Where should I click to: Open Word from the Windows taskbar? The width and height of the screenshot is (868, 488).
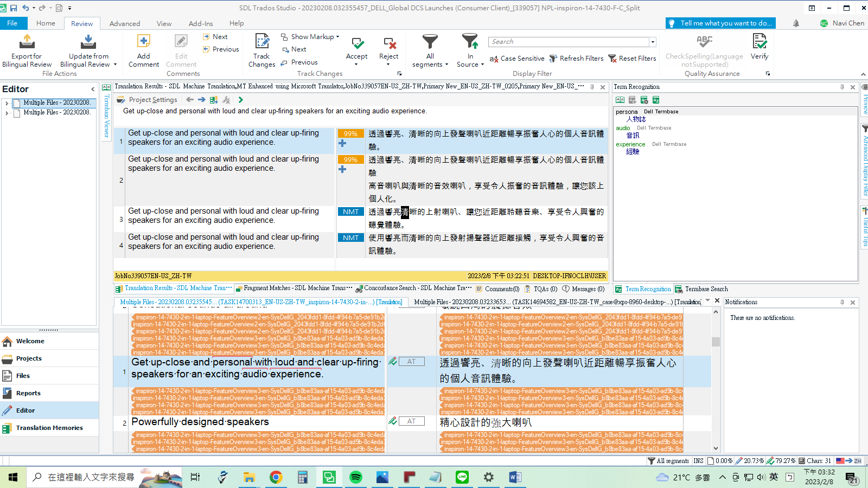(515, 477)
